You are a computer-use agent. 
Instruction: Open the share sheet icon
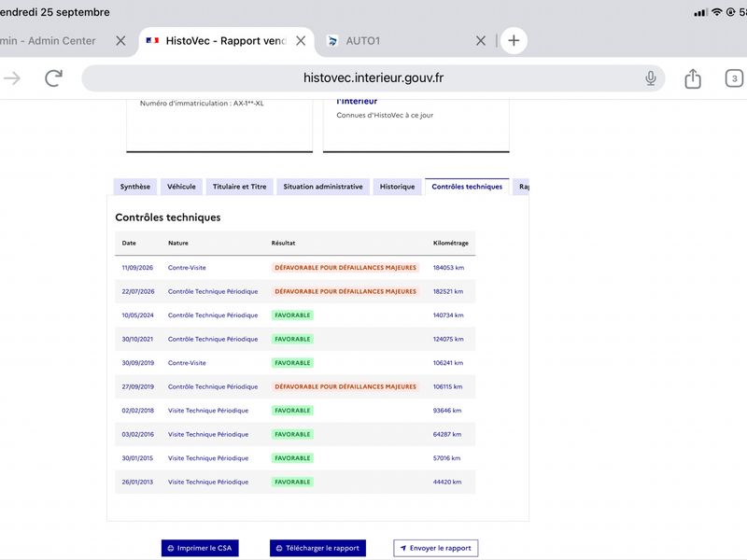point(693,78)
